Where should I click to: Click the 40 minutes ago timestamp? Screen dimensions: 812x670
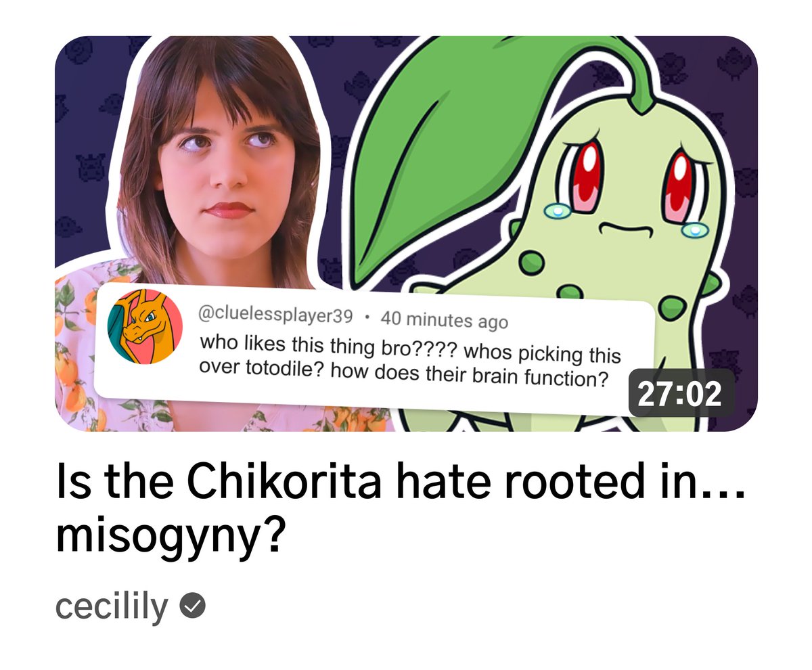click(x=444, y=318)
